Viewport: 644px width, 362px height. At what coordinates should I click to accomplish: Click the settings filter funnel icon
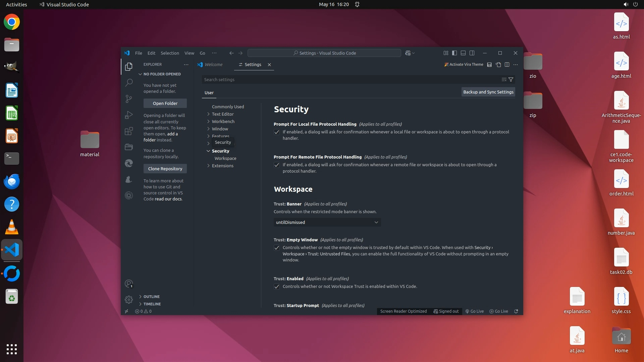(511, 79)
